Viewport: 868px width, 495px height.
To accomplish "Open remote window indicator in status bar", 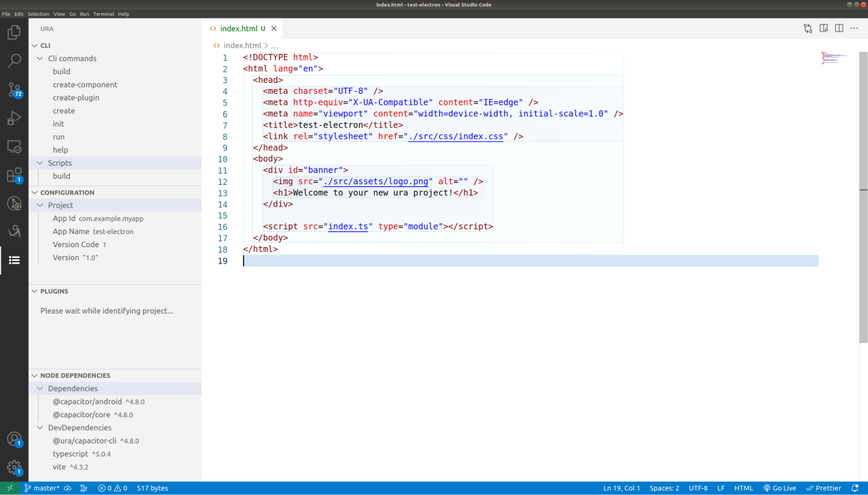I will [x=10, y=488].
